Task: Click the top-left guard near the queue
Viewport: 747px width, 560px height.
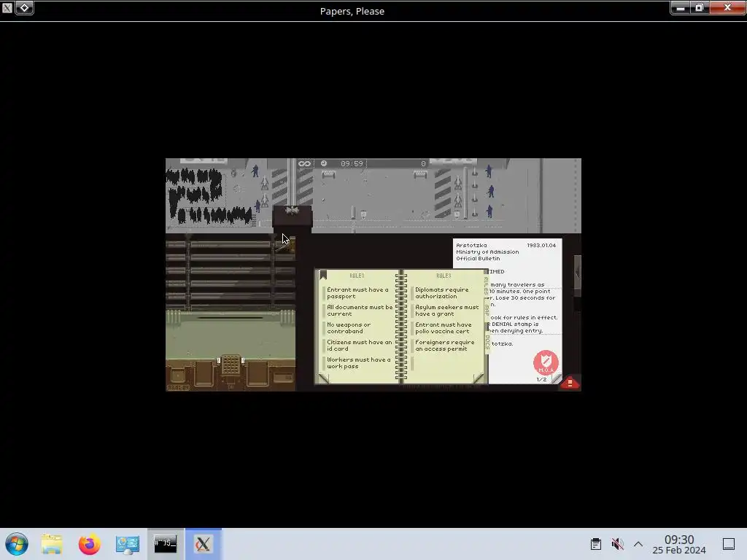Action: click(255, 171)
